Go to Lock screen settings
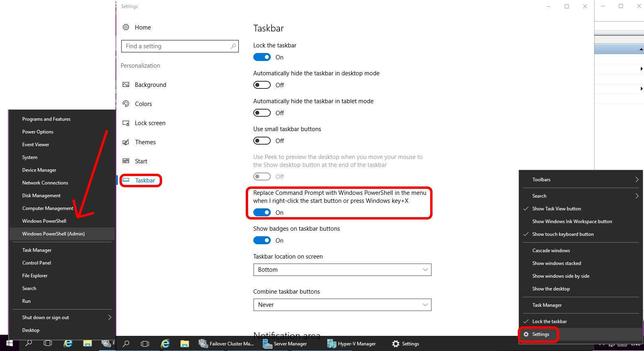This screenshot has height=351, width=644. point(150,123)
